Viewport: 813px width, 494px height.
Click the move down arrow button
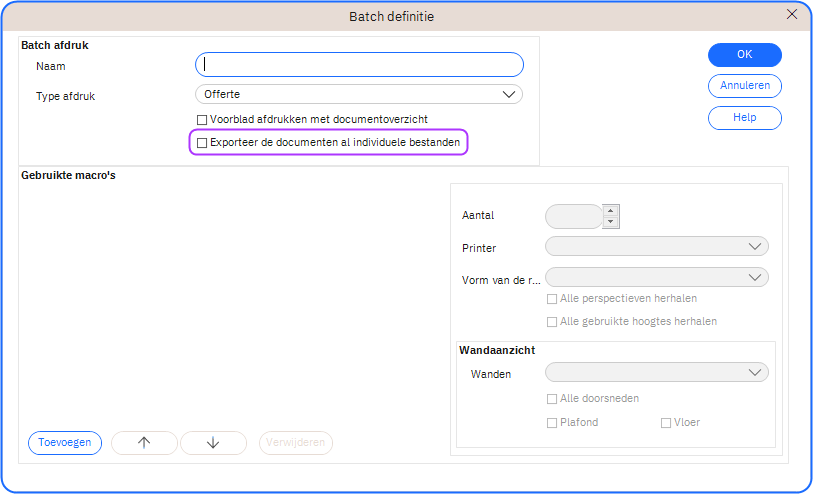(212, 443)
